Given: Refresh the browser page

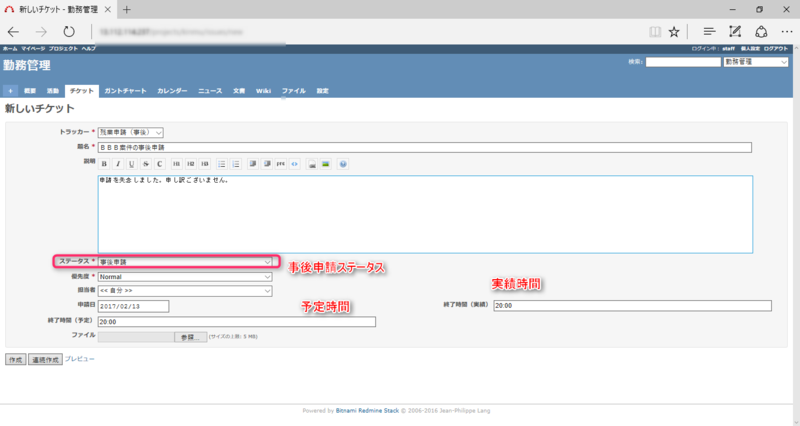Looking at the screenshot, I should pos(69,32).
